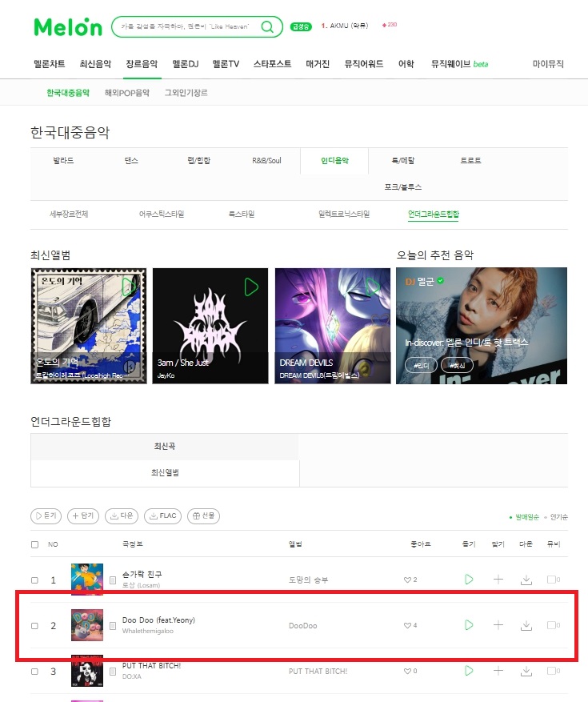Viewport: 588px width, 702px height.
Task: Check the box for track 1
Action: click(x=34, y=580)
